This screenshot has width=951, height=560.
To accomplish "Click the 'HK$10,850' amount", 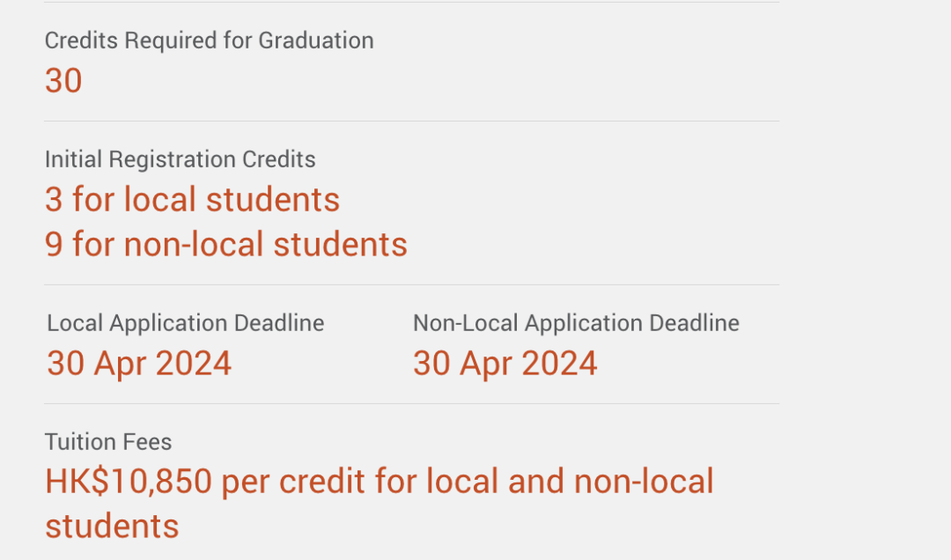I will pos(129,482).
